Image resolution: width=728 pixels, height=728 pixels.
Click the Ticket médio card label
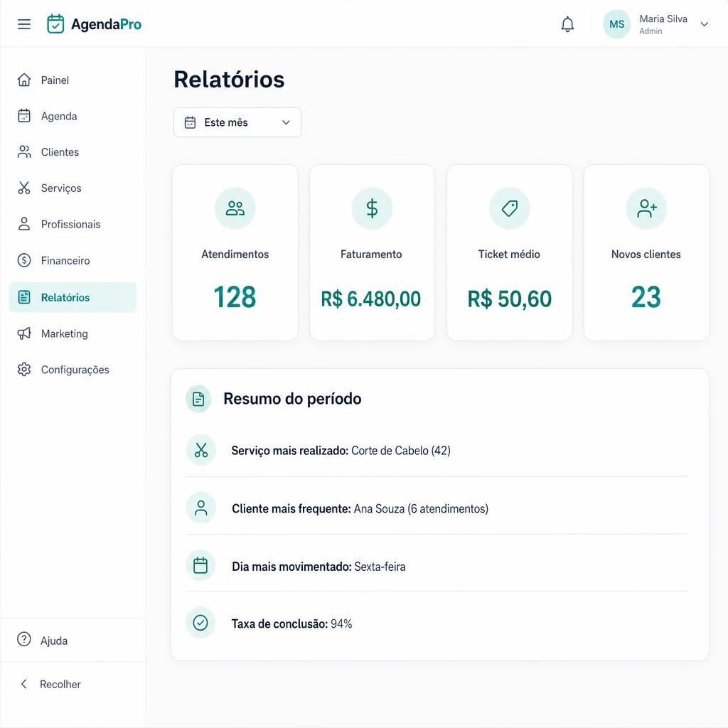coord(509,255)
